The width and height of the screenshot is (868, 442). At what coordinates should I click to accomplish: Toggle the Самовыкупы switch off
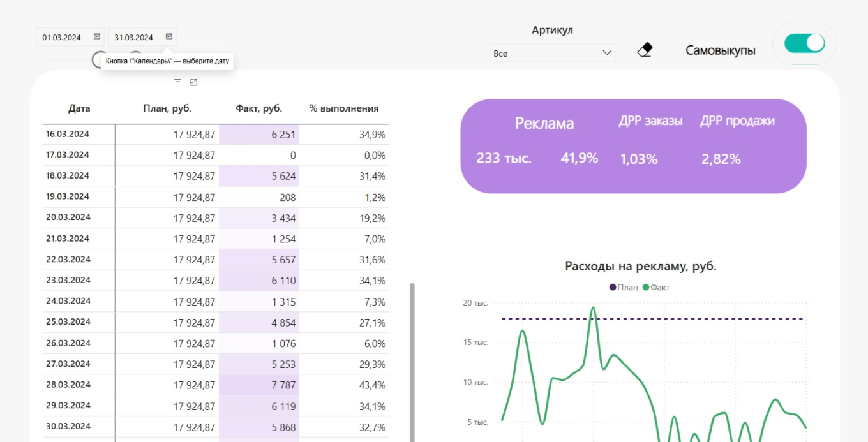tap(804, 43)
